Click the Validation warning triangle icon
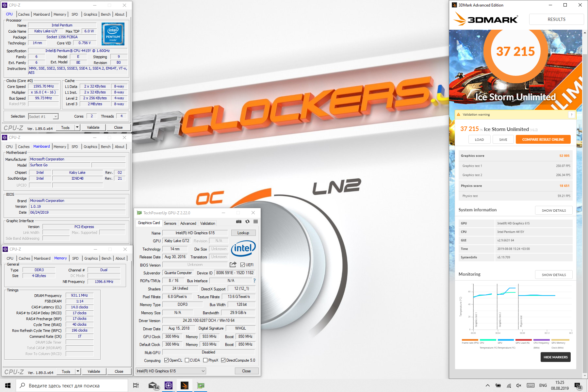Screen dimensions: 588x392 tap(459, 115)
